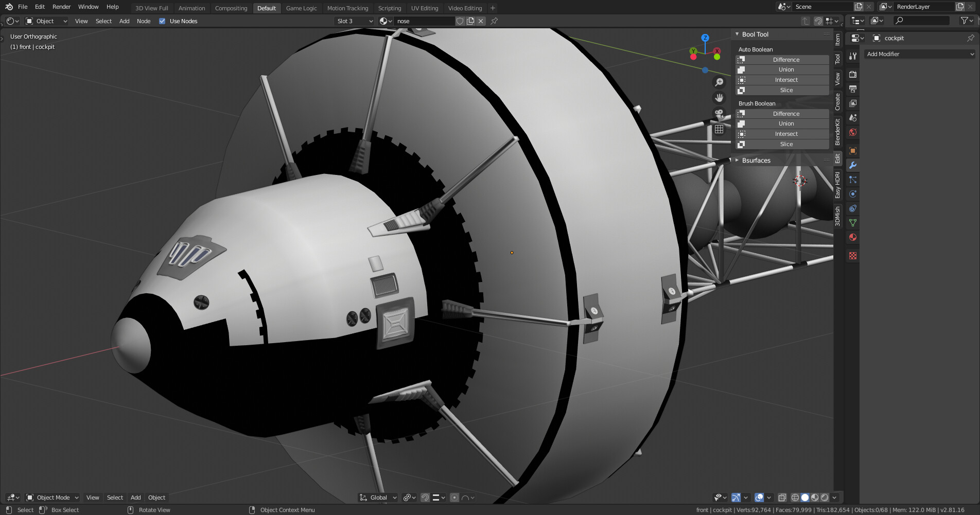Open the Render menu
Viewport: 980px width, 515px height.
pos(61,7)
